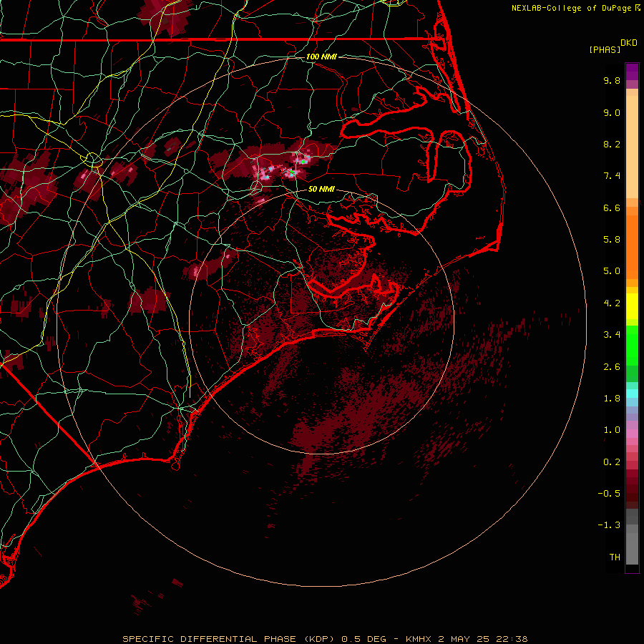Click the 5.0 value on the color scale

coord(612,271)
